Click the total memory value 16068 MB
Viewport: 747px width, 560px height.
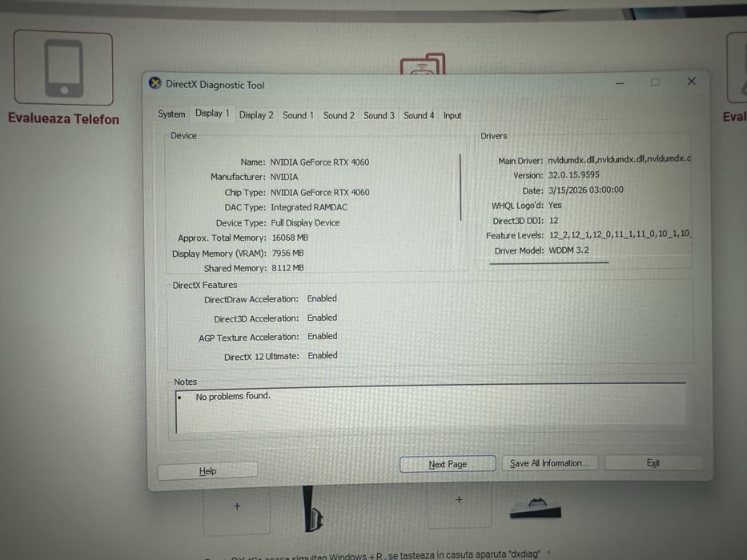point(290,238)
